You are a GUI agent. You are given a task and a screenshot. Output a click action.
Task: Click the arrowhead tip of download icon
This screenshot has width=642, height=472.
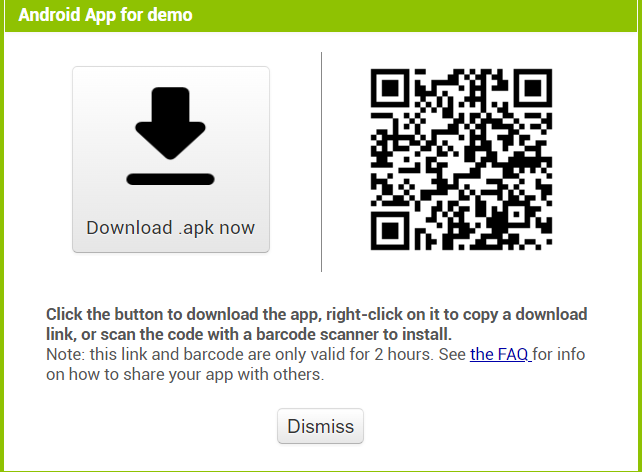coord(170,155)
